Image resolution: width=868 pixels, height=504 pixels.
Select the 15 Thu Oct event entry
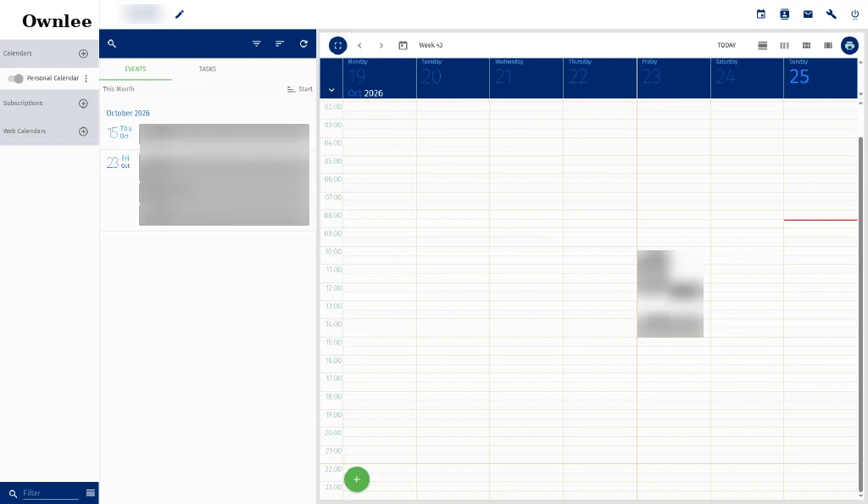208,136
